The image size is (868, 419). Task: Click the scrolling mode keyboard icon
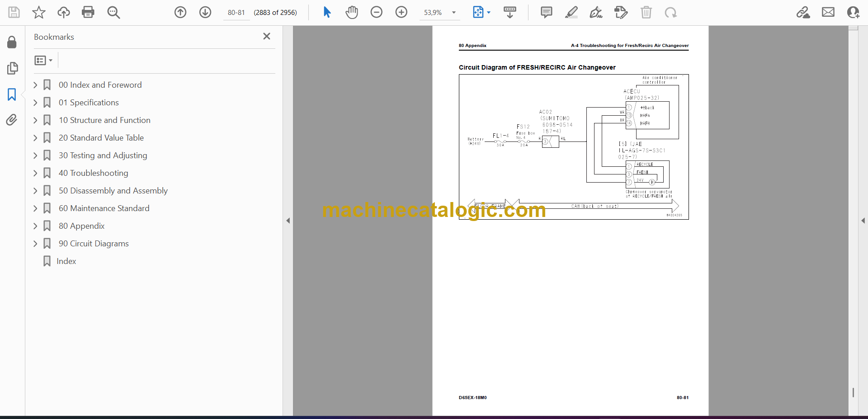(x=510, y=12)
